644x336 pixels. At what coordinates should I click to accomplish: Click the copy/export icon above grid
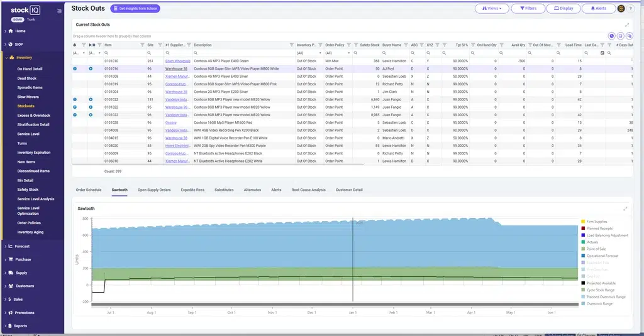pos(629,36)
